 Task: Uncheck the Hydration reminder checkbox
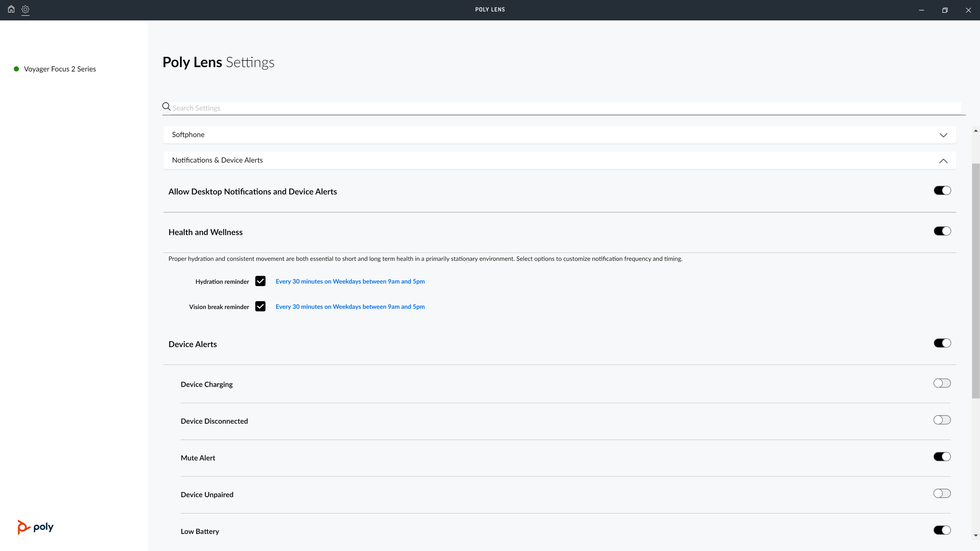tap(260, 282)
